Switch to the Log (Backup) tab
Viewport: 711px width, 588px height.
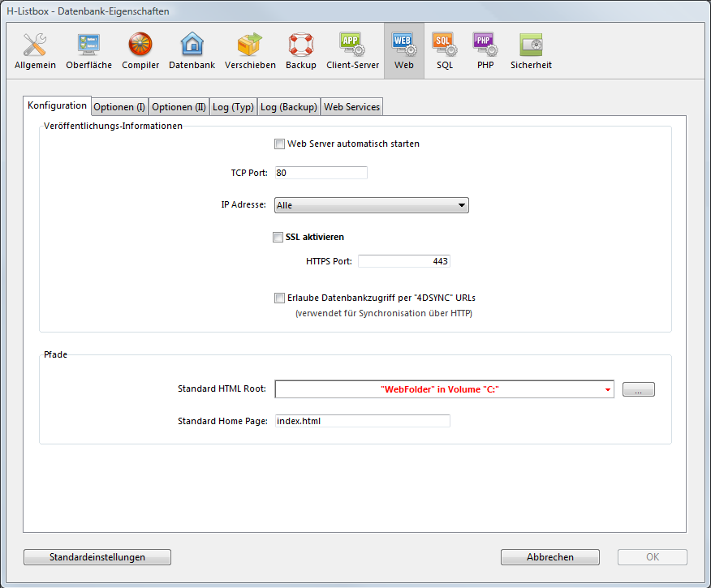(x=288, y=107)
